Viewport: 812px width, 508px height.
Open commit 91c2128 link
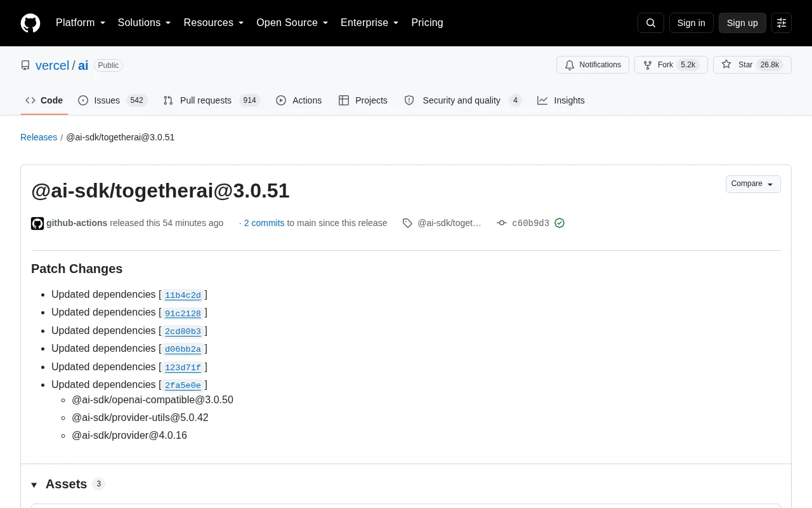pos(183,313)
